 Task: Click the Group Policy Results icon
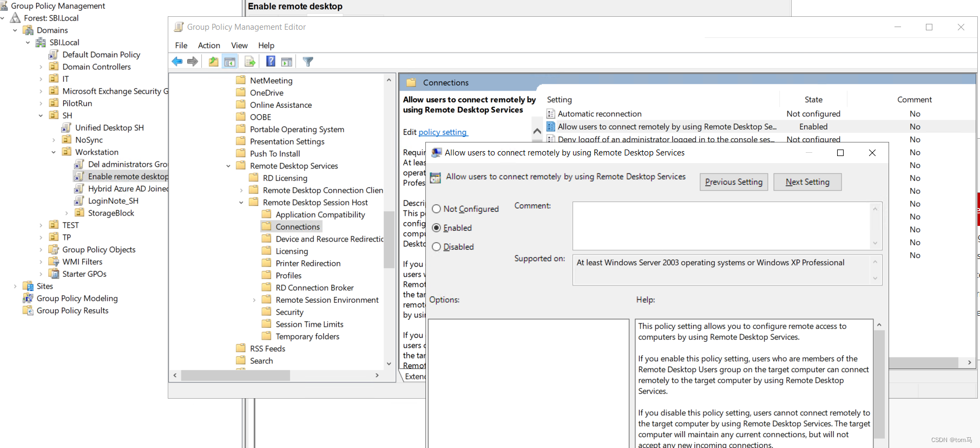pos(28,310)
